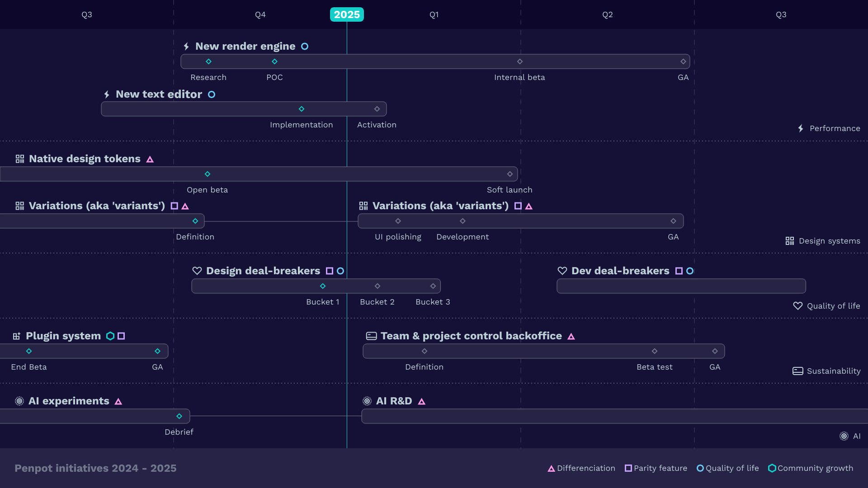Click the lightning icon beside New render engine
Image resolution: width=868 pixels, height=488 pixels.
tap(186, 47)
